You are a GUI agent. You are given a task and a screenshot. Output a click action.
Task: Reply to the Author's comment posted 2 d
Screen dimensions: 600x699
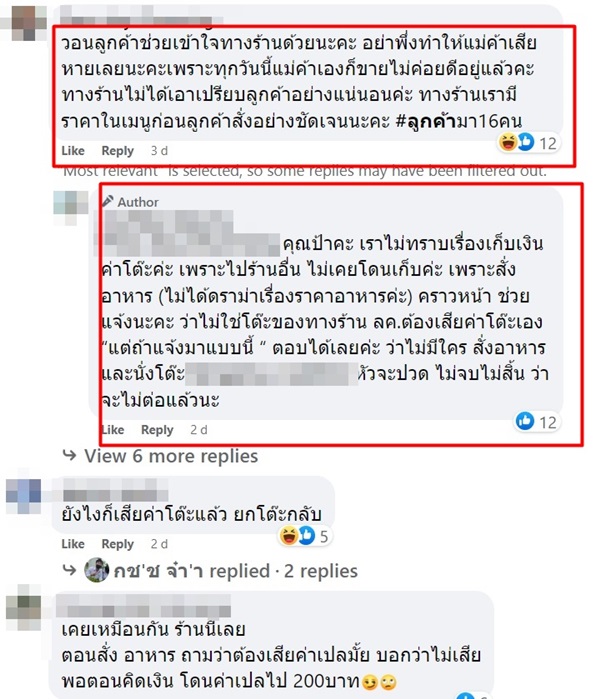[x=157, y=430]
